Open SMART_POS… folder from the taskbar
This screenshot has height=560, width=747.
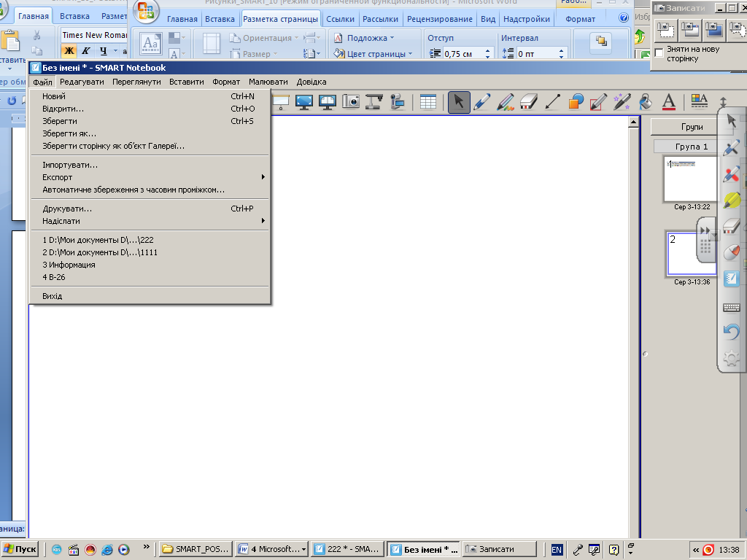[x=196, y=549]
